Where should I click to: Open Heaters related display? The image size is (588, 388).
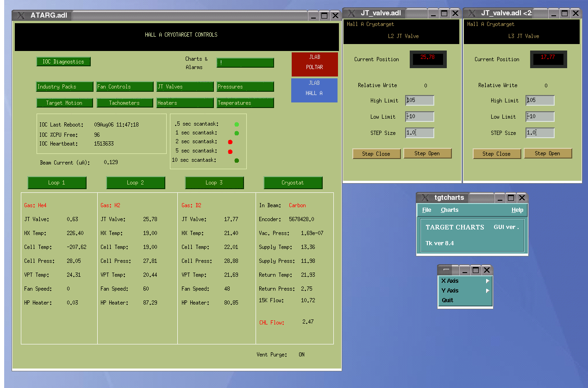[x=185, y=103]
